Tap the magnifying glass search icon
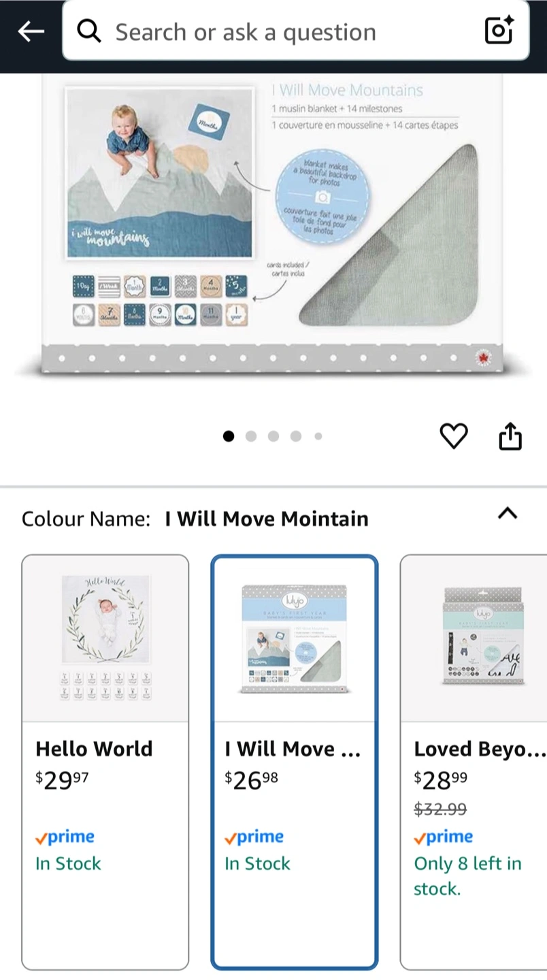This screenshot has width=547, height=980. pyautogui.click(x=89, y=31)
